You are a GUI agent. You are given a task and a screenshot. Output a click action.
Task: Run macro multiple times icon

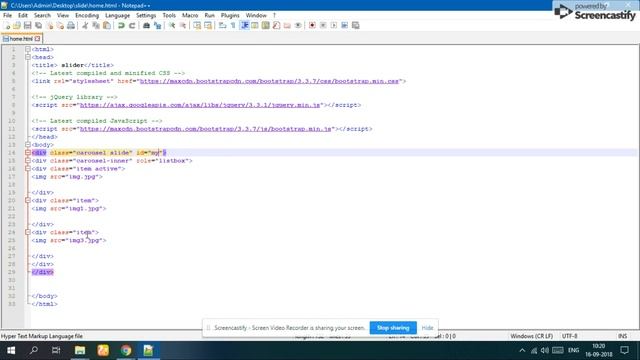coord(344,25)
